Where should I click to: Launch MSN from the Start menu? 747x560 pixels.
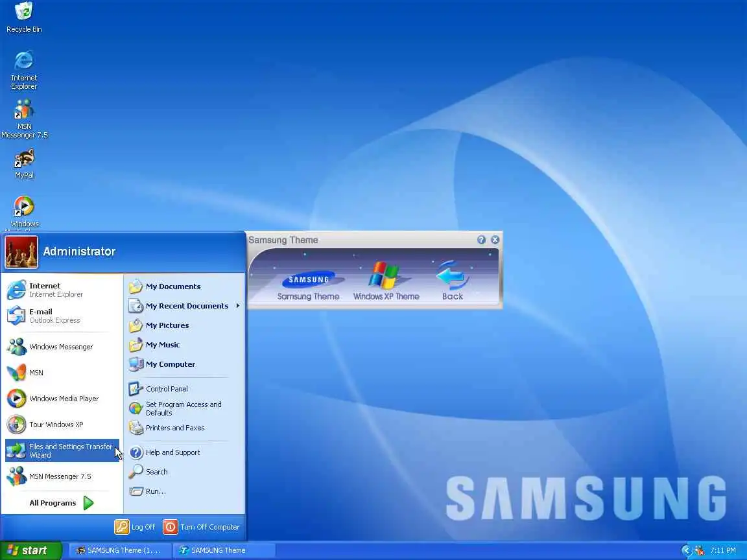[62, 373]
